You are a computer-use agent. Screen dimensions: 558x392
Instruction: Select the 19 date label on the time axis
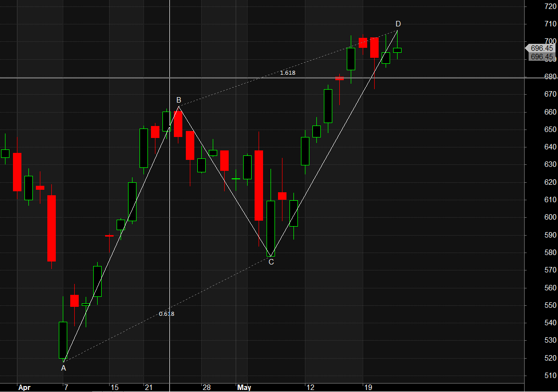click(x=369, y=387)
